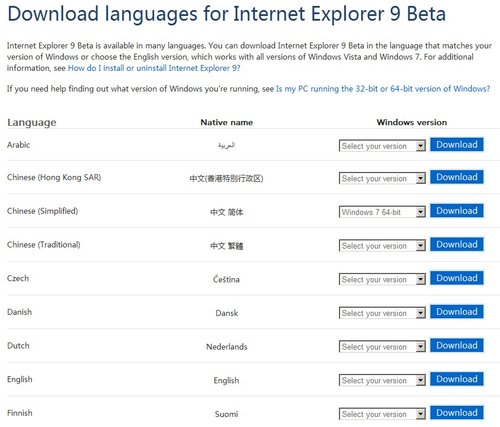
Task: Open the Czech version dropdown
Action: (382, 279)
